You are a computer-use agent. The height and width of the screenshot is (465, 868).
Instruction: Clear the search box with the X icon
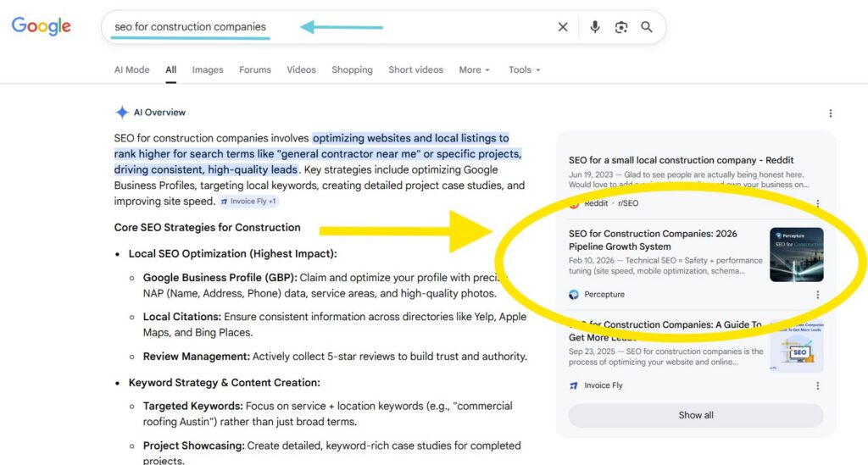(563, 27)
